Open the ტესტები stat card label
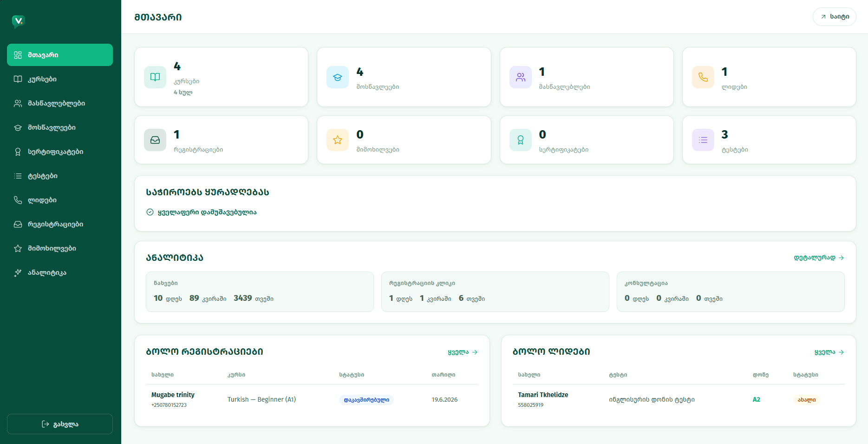The image size is (868, 444). point(735,150)
